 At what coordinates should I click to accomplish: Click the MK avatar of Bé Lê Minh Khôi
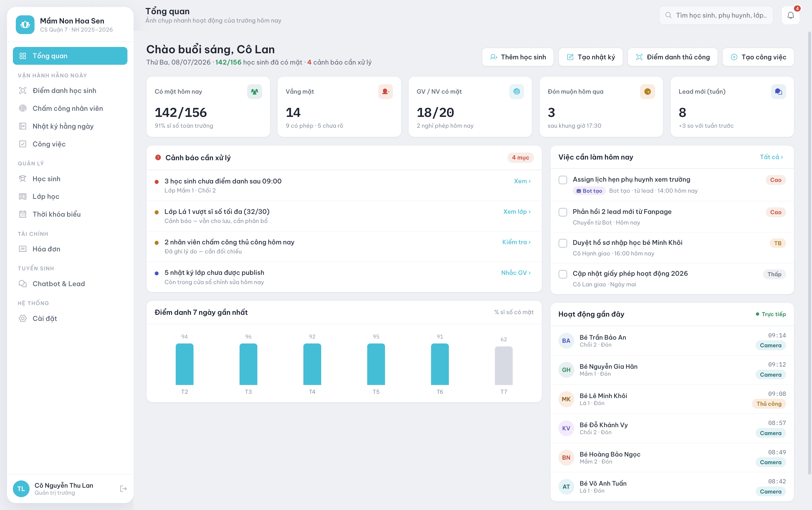click(566, 399)
